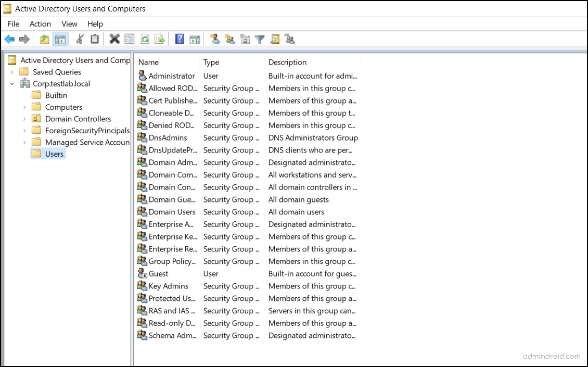Click the Name column header to sort
The image size is (588, 367).
[148, 62]
